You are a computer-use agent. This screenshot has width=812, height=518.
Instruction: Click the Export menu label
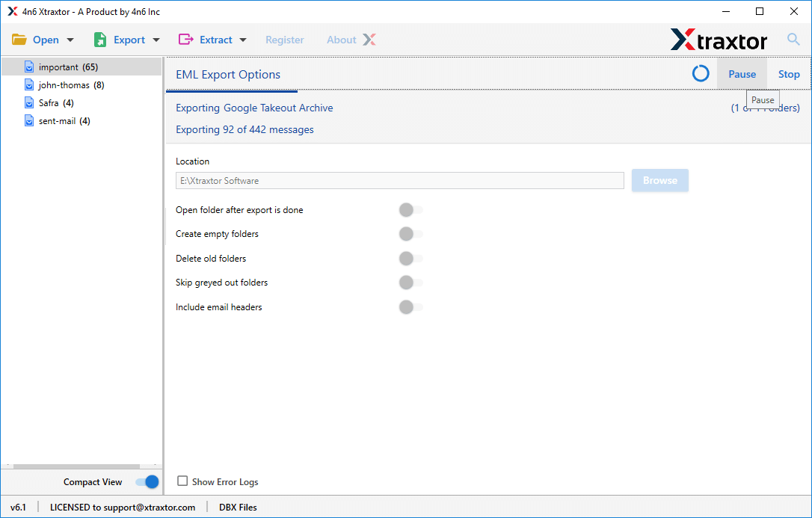click(129, 40)
